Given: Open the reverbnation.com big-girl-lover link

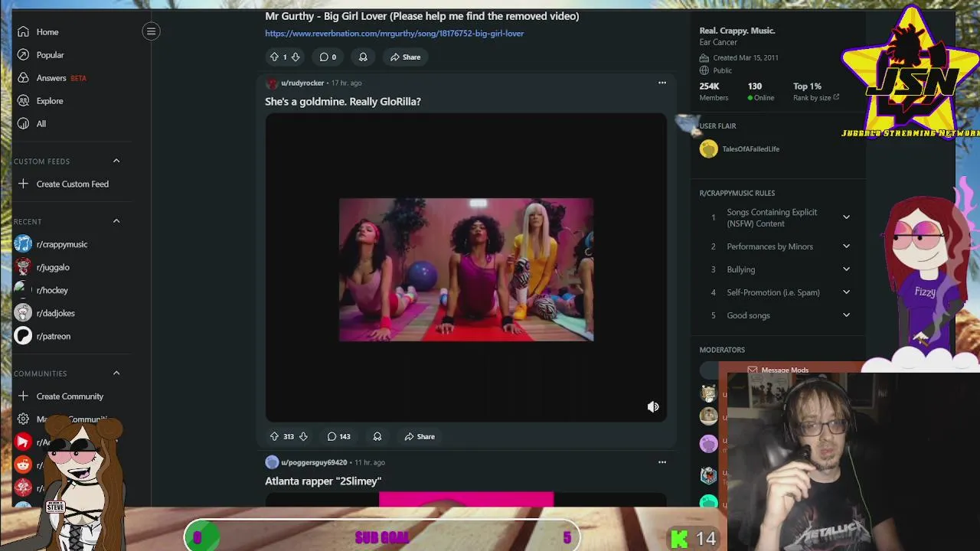Looking at the screenshot, I should click(x=394, y=34).
